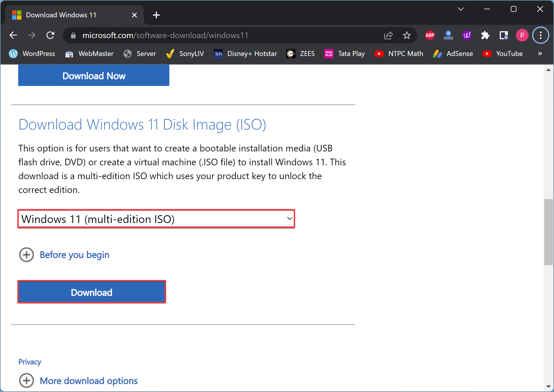Expand the Before you begin section
Image resolution: width=554 pixels, height=392 pixels.
point(64,255)
